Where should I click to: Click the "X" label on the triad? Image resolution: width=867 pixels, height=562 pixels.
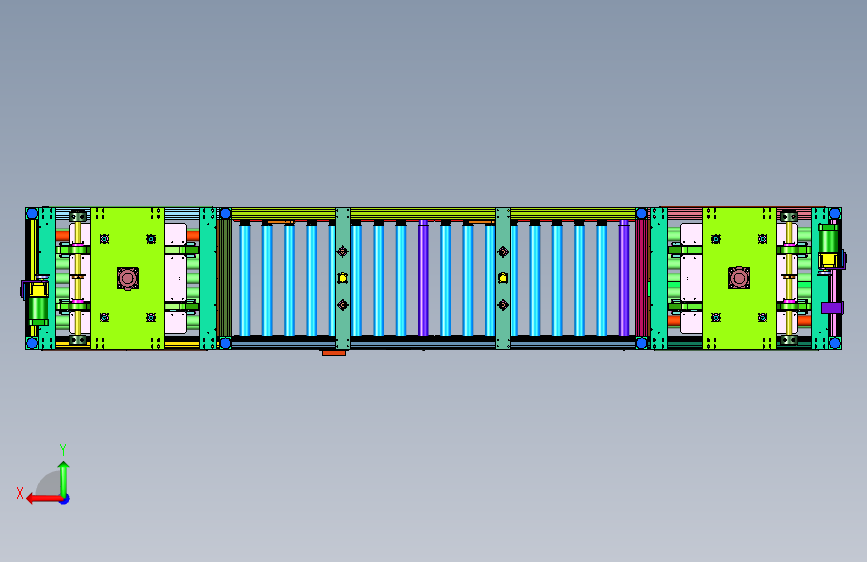click(20, 493)
